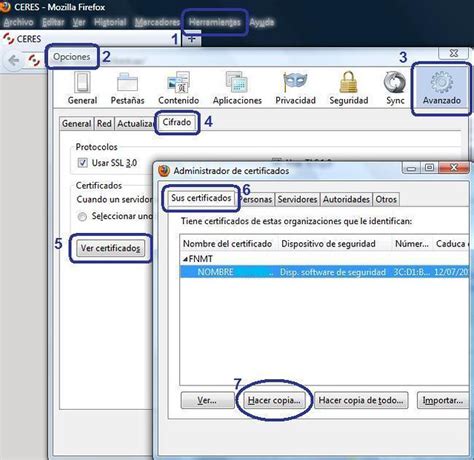Viewport: 474px width, 460px height.
Task: Open the Ayuda menu
Action: point(262,22)
